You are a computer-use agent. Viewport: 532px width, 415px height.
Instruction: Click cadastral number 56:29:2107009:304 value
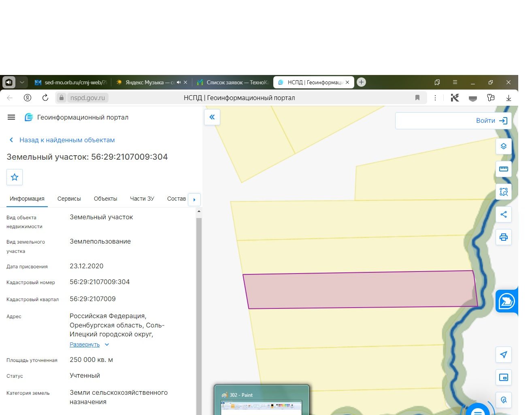(100, 282)
